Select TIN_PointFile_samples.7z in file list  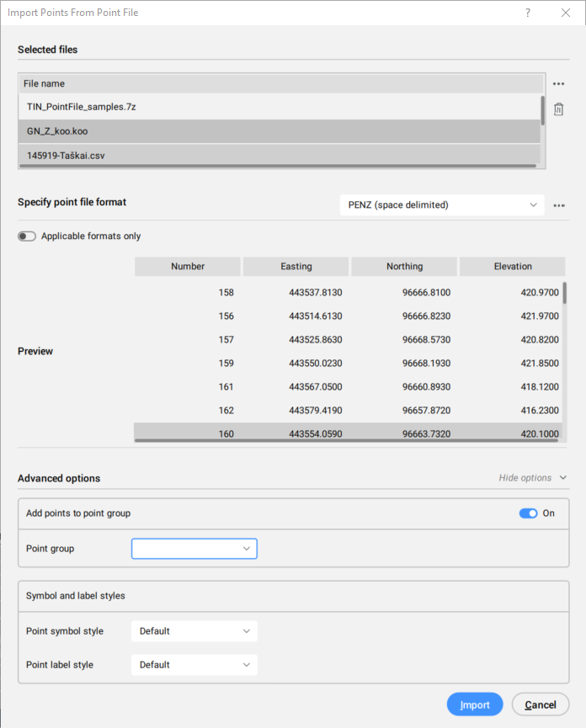[81, 107]
